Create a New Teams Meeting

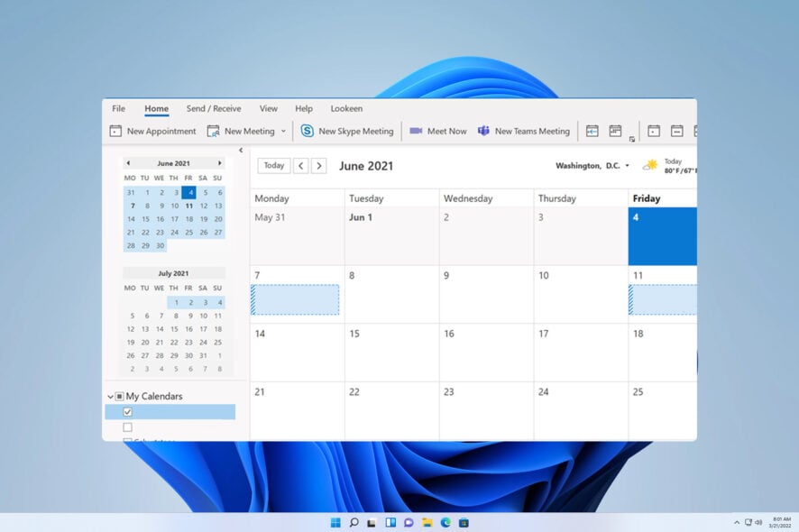click(523, 131)
